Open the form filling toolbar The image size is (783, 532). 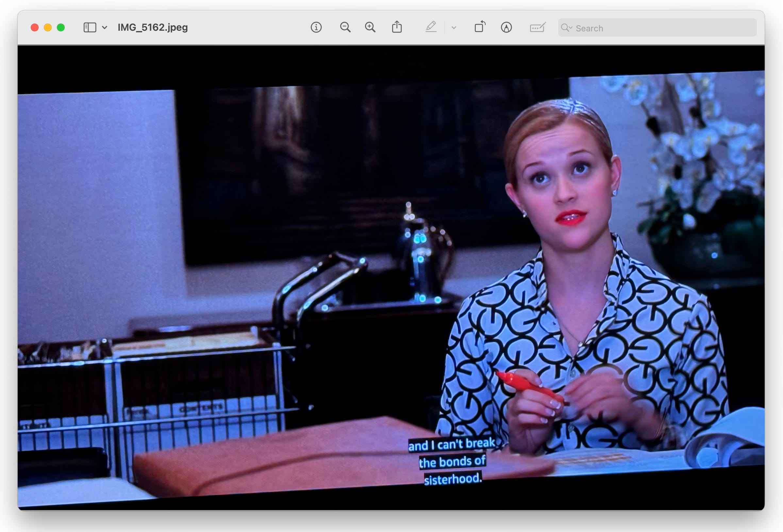[538, 27]
